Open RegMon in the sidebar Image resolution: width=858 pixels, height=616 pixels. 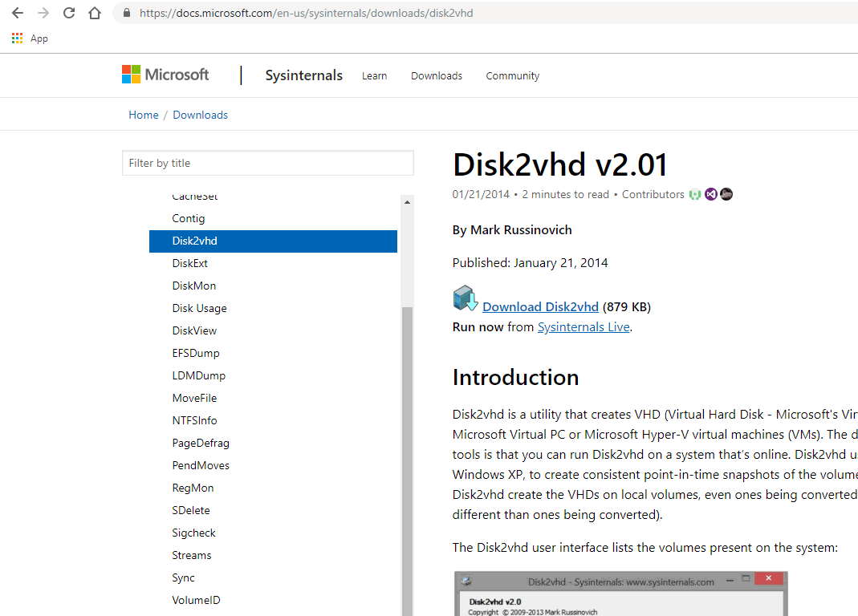(193, 488)
